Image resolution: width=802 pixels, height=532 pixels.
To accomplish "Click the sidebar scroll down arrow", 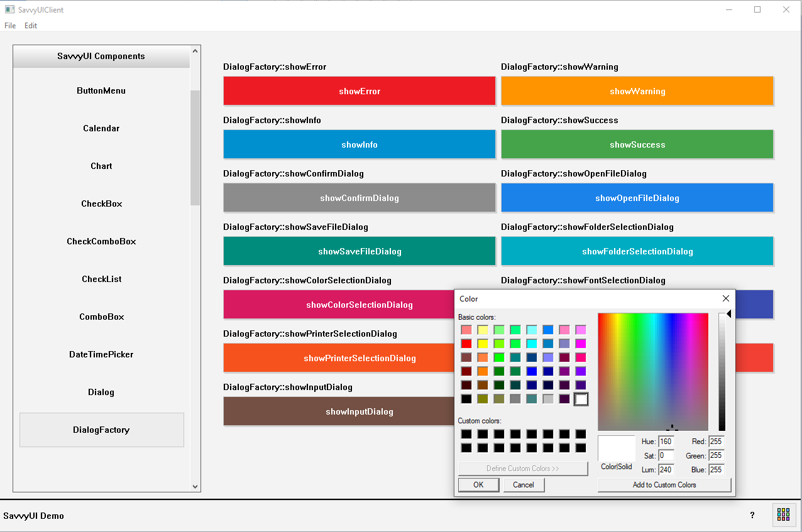I will coord(195,486).
